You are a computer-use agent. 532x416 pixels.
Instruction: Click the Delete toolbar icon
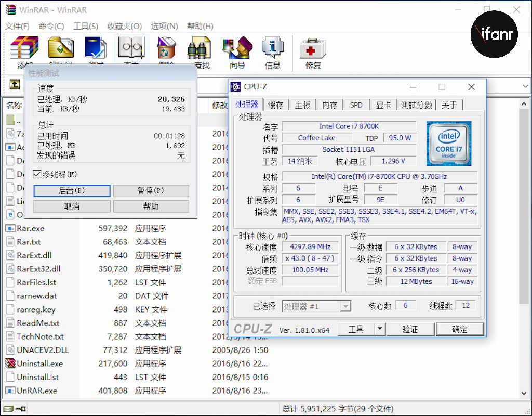pos(166,50)
